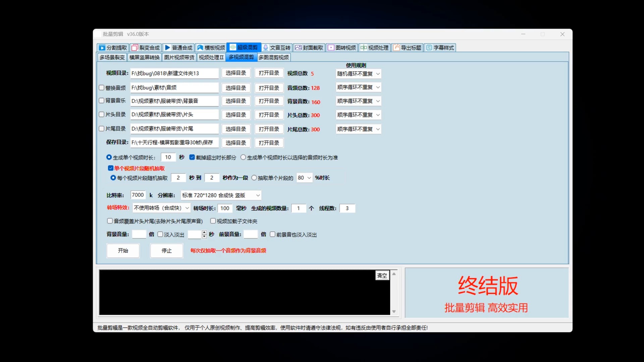Click the 比特率 7000 input field
Image resolution: width=644 pixels, height=362 pixels.
coord(138,195)
